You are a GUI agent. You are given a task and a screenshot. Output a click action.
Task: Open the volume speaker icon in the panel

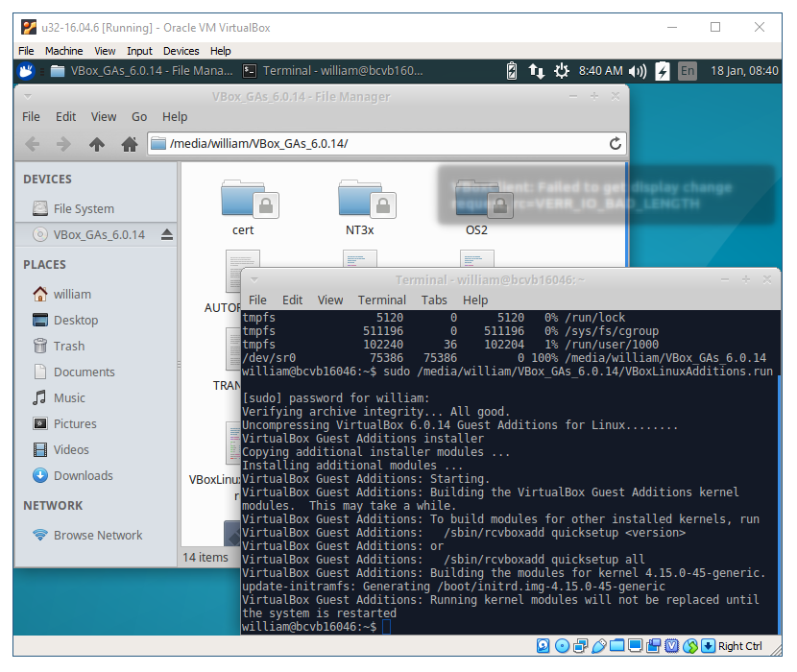coord(638,71)
